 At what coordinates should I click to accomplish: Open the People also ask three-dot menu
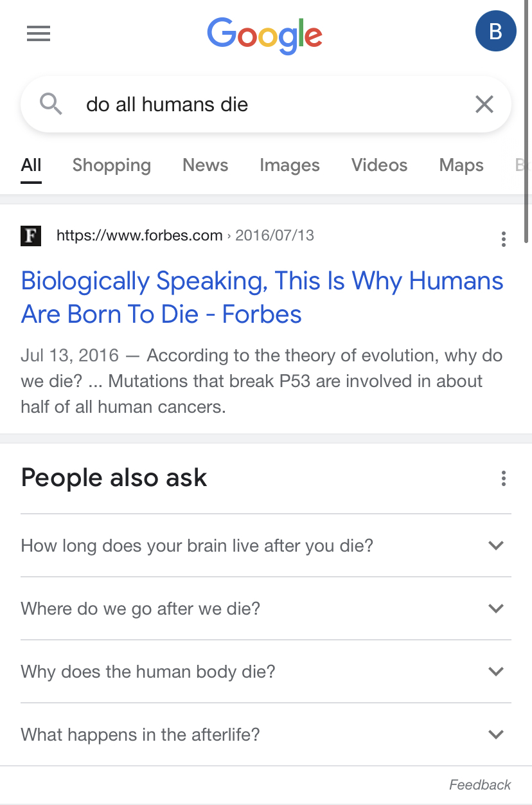(503, 478)
